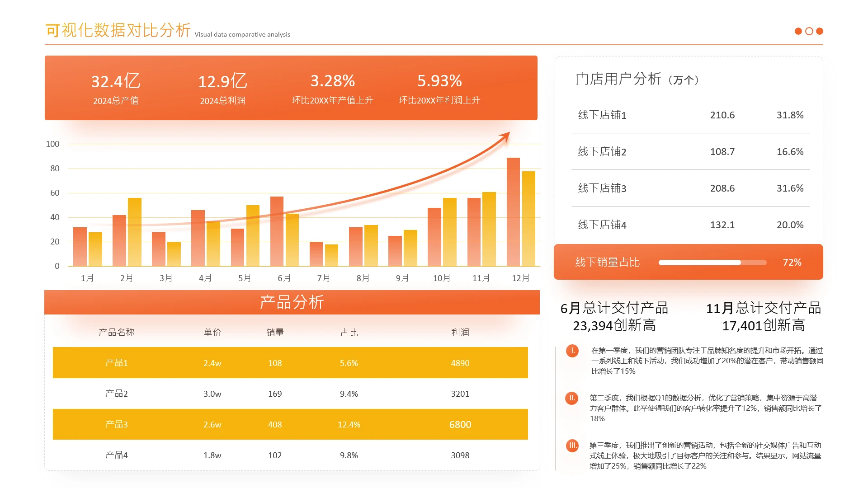Click the curved growth arrow's arrowhead
868x488 pixels.
click(x=505, y=136)
